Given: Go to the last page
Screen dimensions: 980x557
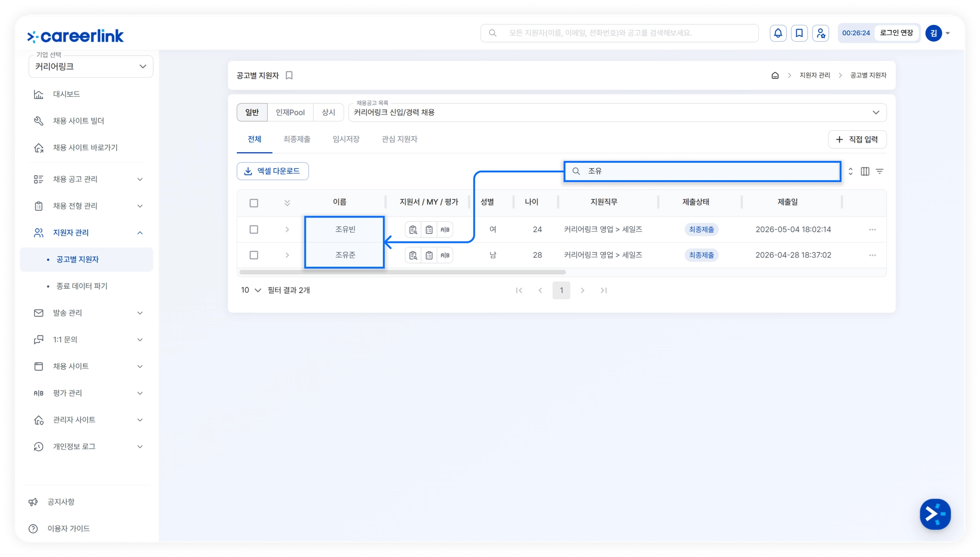Looking at the screenshot, I should pos(604,290).
